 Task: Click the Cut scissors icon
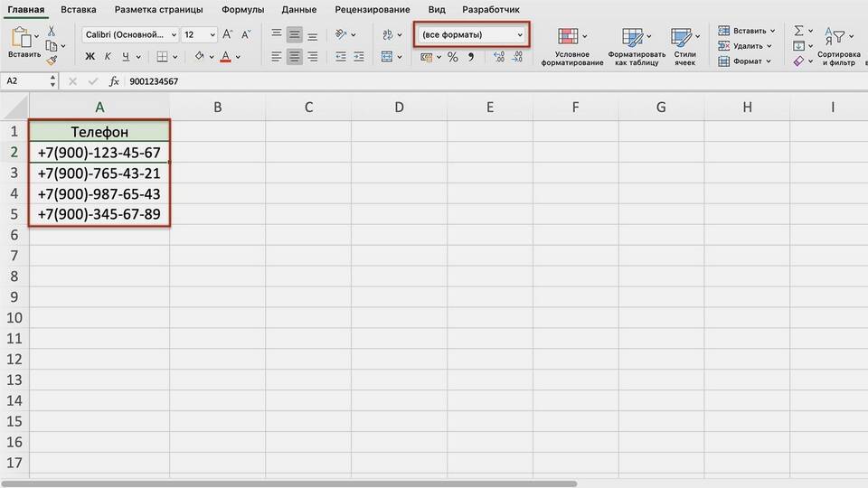pyautogui.click(x=52, y=31)
